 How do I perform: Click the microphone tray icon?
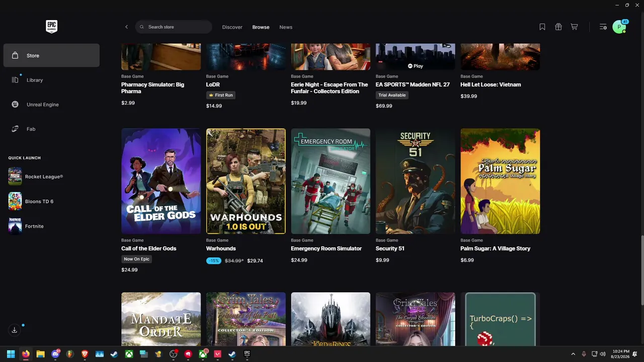pos(584,354)
